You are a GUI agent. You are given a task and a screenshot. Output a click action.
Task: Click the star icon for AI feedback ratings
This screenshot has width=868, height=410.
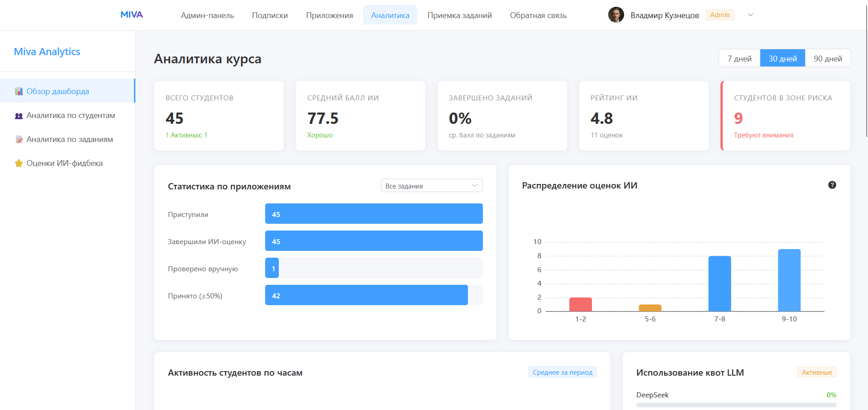coord(19,163)
